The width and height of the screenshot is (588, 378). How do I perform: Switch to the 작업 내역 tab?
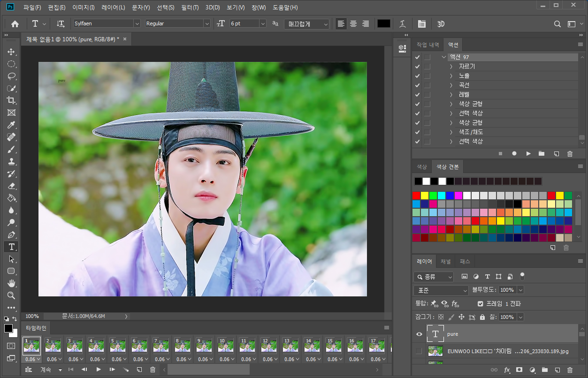tap(428, 45)
